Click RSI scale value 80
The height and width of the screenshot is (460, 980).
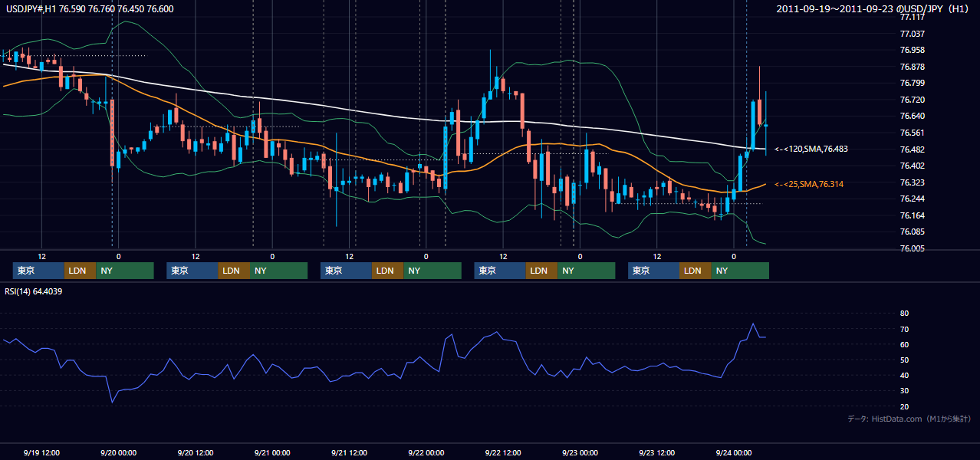pos(904,314)
